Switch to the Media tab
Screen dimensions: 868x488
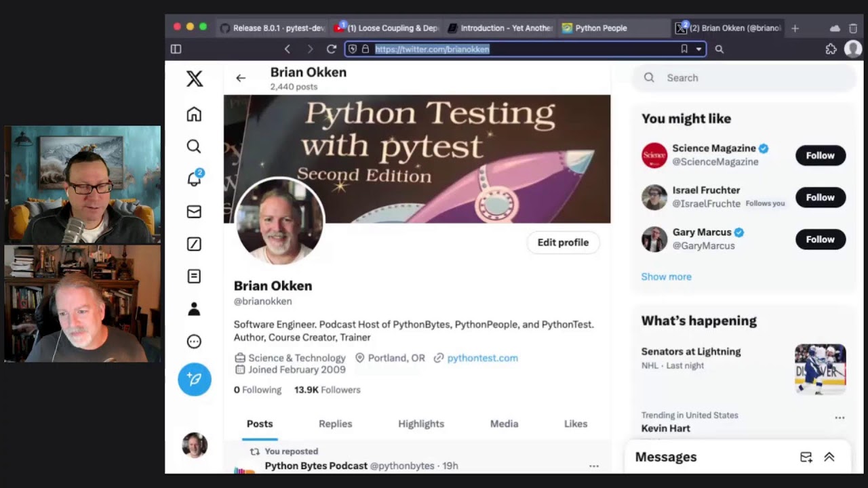click(504, 424)
